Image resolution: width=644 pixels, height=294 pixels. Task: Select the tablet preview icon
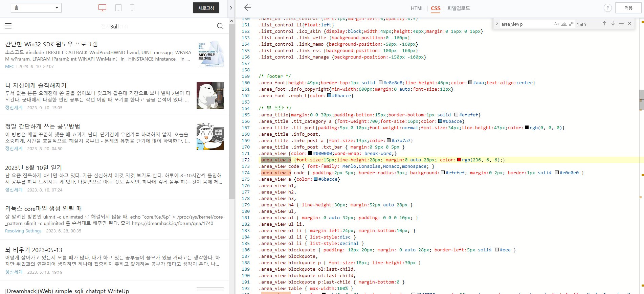pos(118,8)
